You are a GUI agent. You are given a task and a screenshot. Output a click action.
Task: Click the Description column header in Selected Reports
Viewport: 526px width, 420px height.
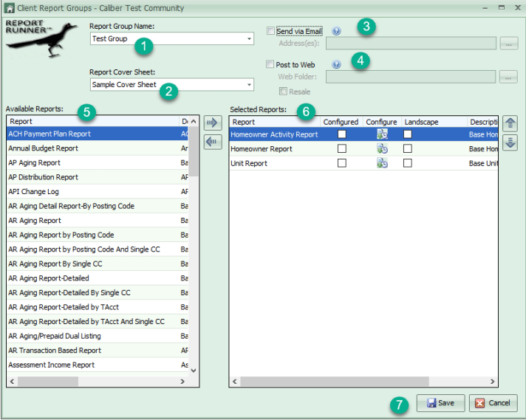pyautogui.click(x=482, y=122)
